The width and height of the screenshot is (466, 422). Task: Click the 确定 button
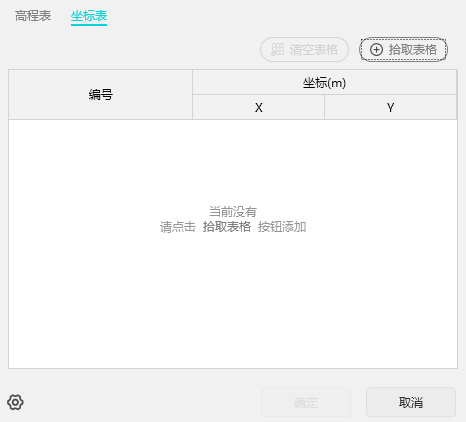[306, 402]
